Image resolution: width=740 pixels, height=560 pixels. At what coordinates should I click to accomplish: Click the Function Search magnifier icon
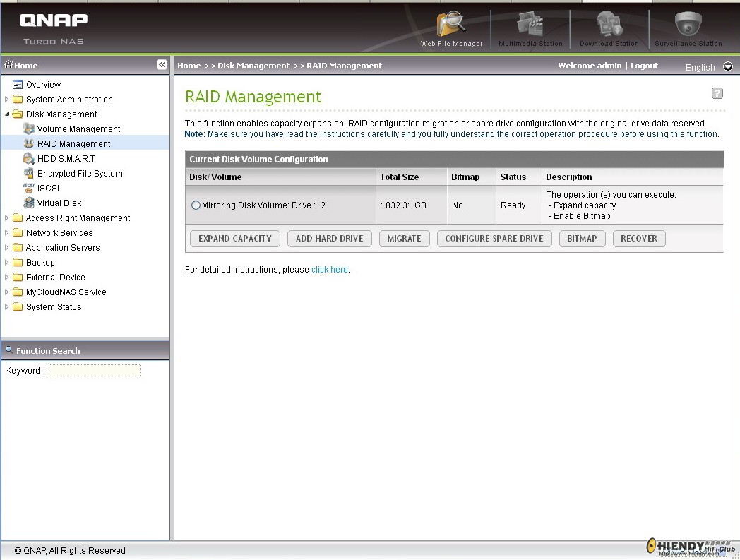pyautogui.click(x=9, y=350)
